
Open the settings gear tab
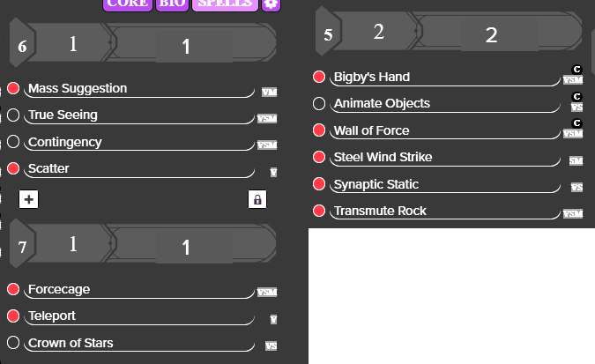click(271, 4)
